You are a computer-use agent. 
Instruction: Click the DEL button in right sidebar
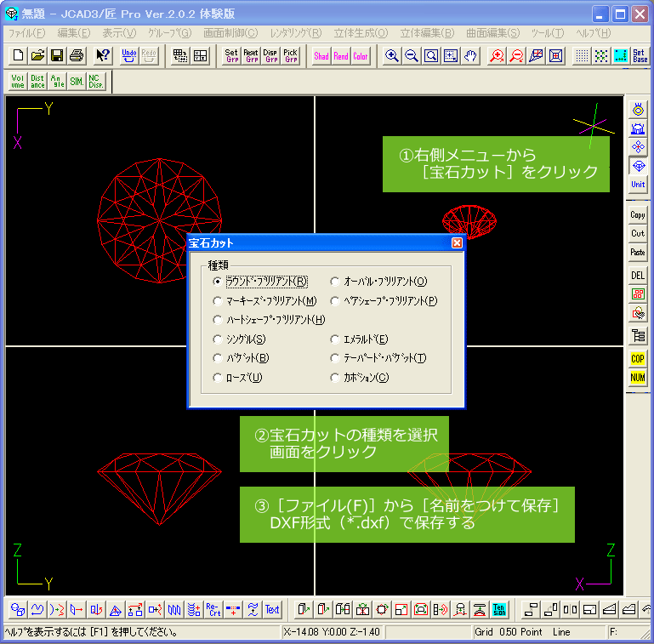pos(638,276)
